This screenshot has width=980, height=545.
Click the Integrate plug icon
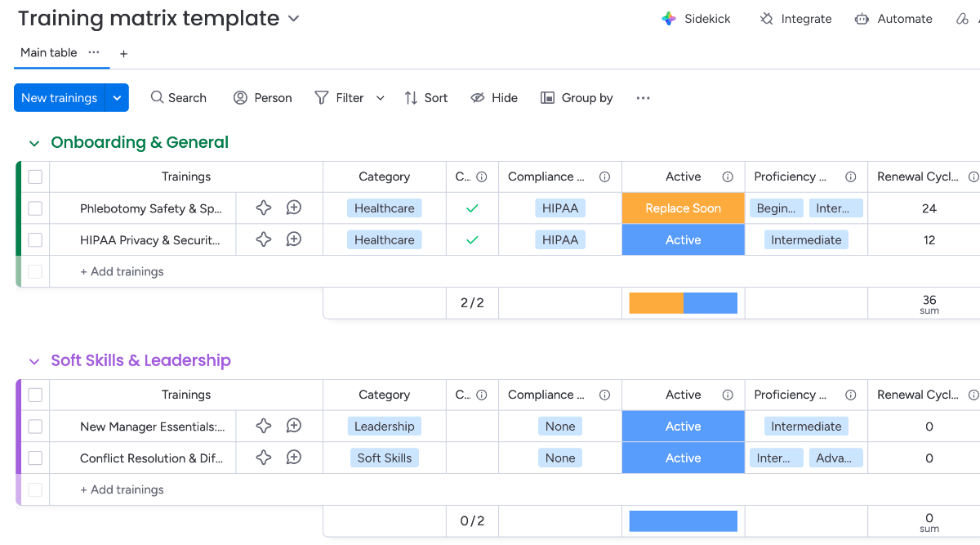(766, 19)
